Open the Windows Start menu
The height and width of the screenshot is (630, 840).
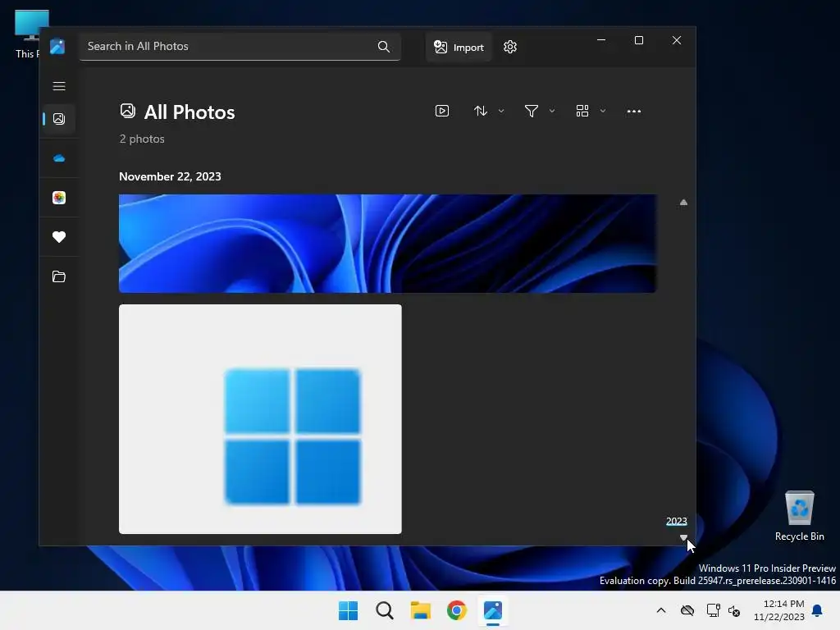click(348, 610)
